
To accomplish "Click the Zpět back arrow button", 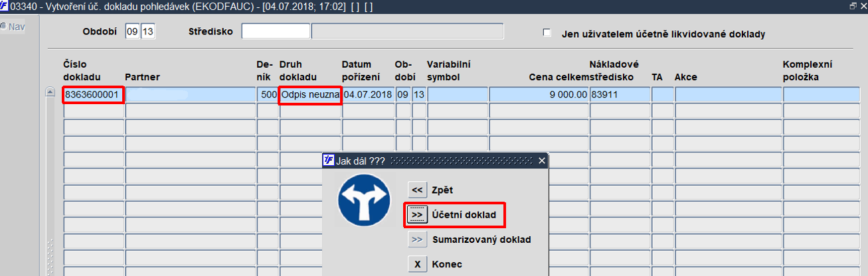I will click(417, 190).
